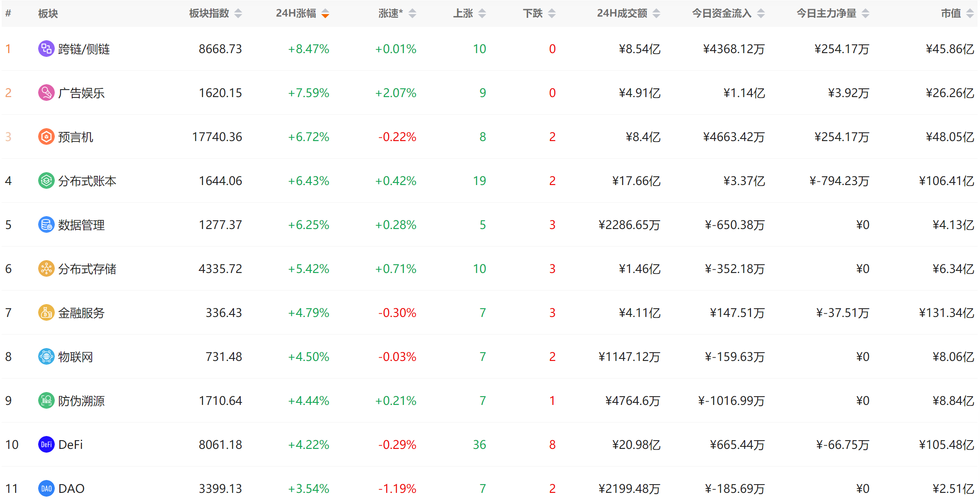This screenshot has width=980, height=502.
Task: Sort by 24H成交额 column
Action: [x=656, y=14]
